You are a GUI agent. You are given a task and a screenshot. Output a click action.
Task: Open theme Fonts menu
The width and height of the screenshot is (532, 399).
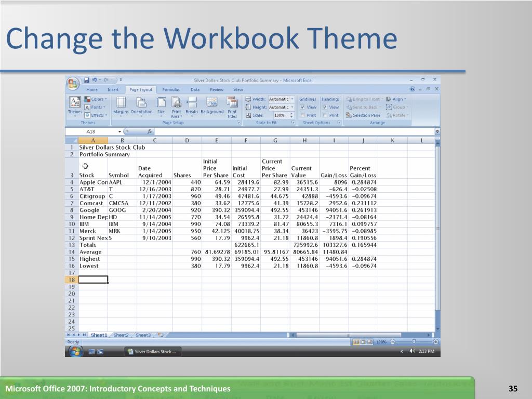(x=95, y=107)
